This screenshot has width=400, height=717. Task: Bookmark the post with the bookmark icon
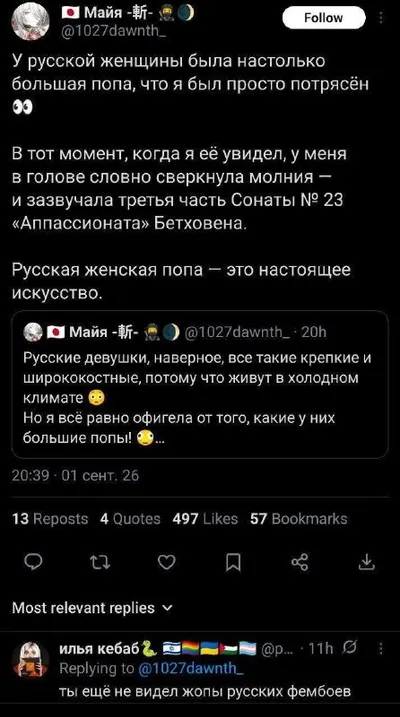tap(233, 562)
